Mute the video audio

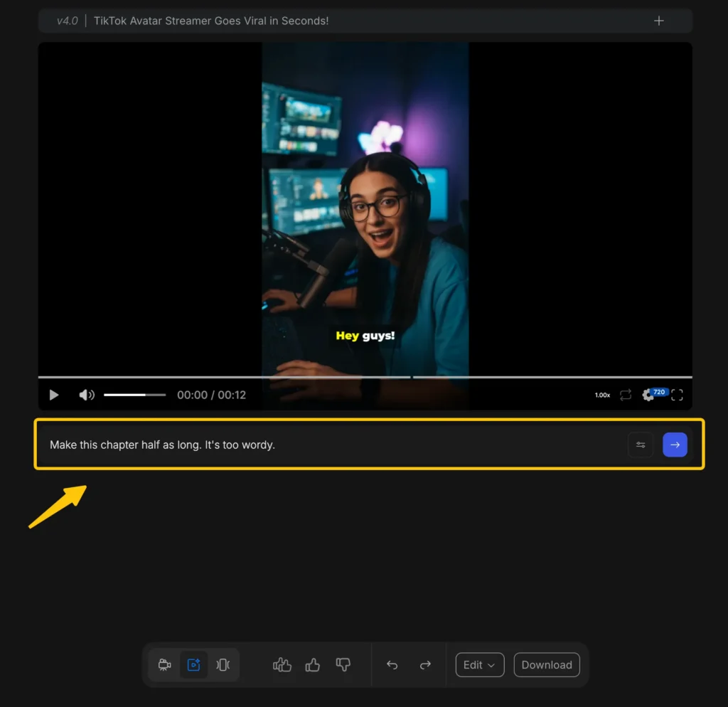coord(86,394)
